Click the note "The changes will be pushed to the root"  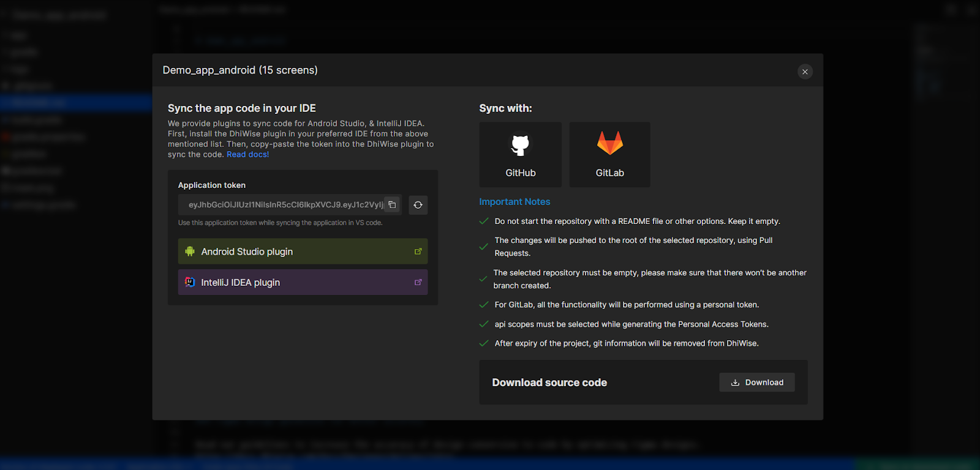(634, 247)
